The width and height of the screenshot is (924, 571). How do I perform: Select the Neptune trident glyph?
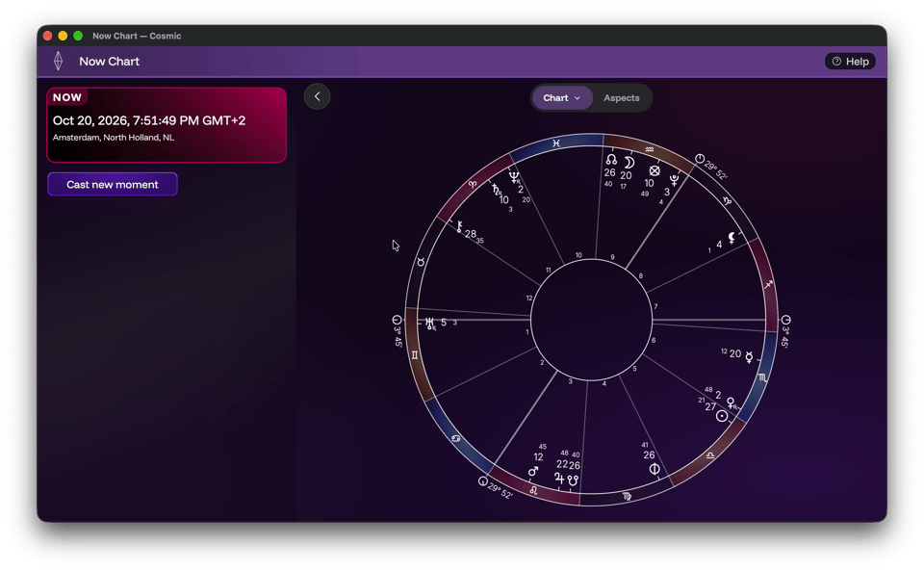click(514, 177)
